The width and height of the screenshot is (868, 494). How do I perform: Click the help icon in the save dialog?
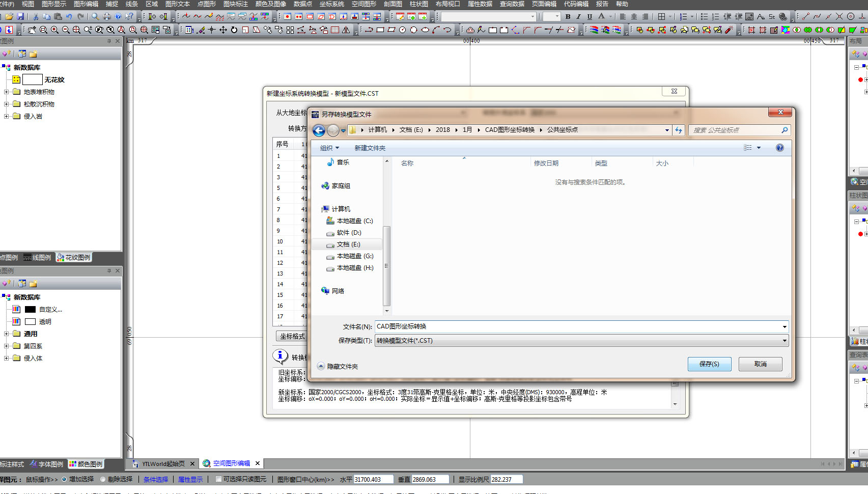779,148
